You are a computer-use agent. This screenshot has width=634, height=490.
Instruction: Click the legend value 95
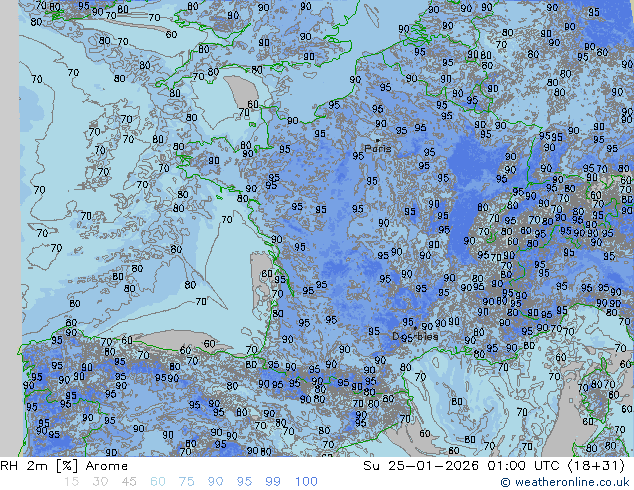[x=244, y=482]
